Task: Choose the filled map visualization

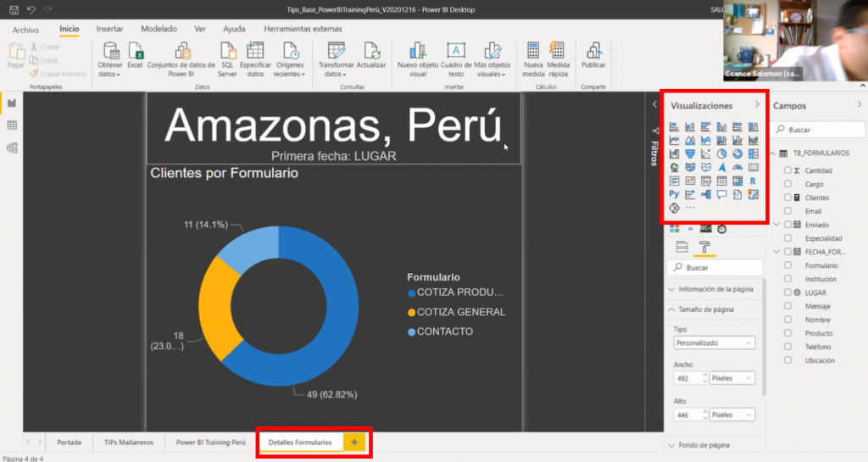Action: tap(690, 167)
